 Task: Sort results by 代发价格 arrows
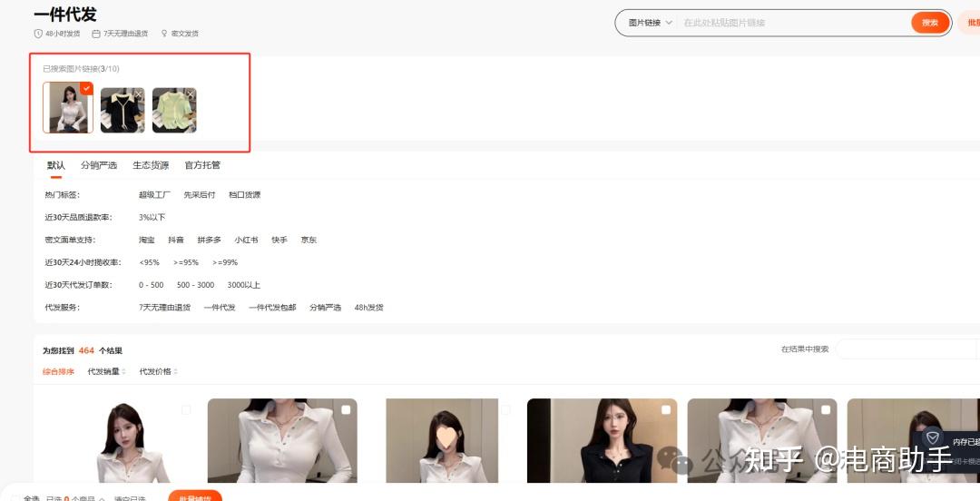coord(175,371)
